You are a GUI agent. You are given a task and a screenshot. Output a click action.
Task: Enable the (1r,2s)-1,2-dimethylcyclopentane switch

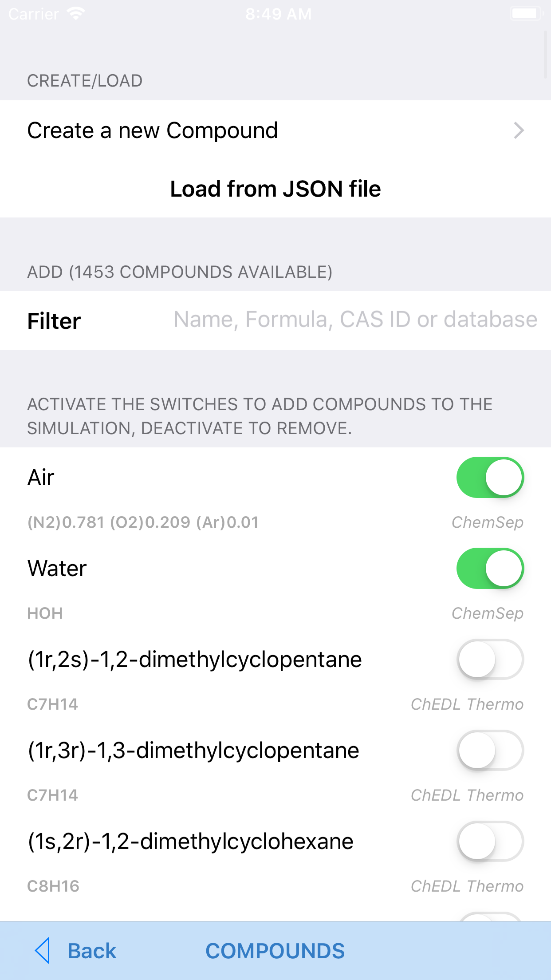coord(489,660)
